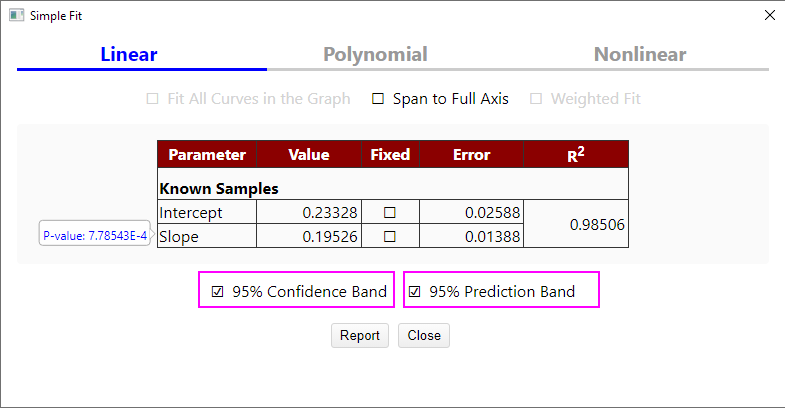The image size is (785, 408).
Task: Switch to the Linear tab
Action: [x=129, y=55]
